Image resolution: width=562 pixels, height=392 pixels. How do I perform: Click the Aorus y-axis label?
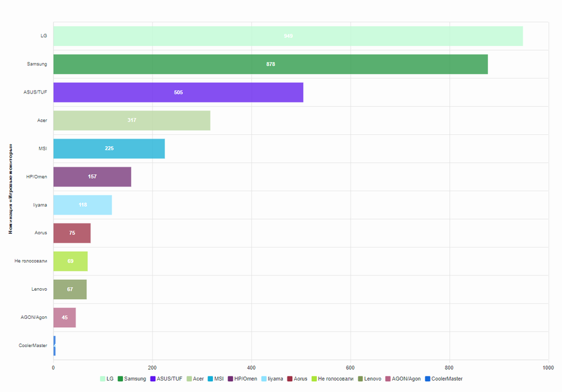[x=41, y=233]
